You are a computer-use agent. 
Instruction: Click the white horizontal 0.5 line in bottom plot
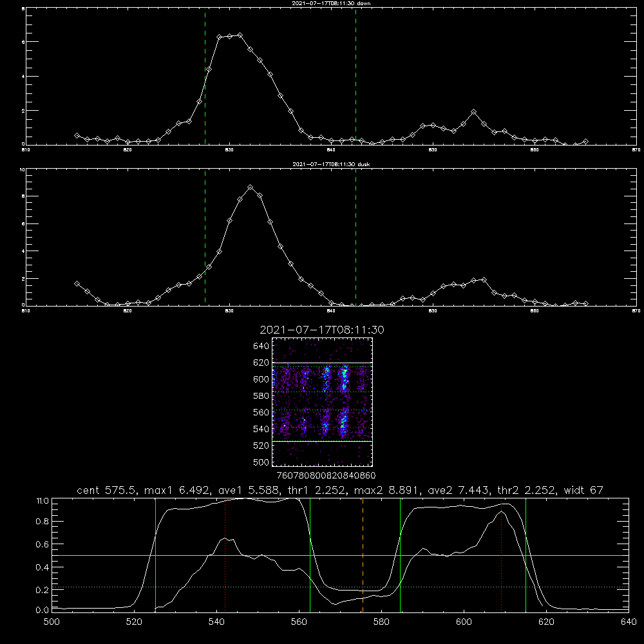[x=340, y=555]
